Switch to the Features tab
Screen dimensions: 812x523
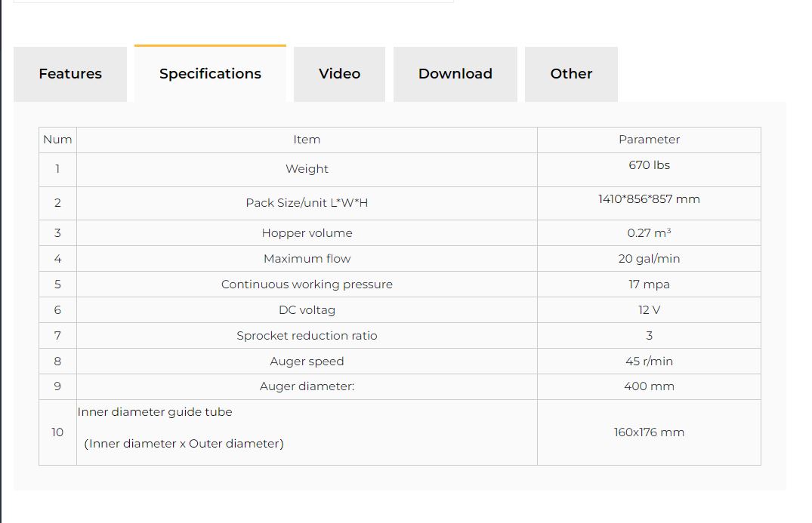70,74
